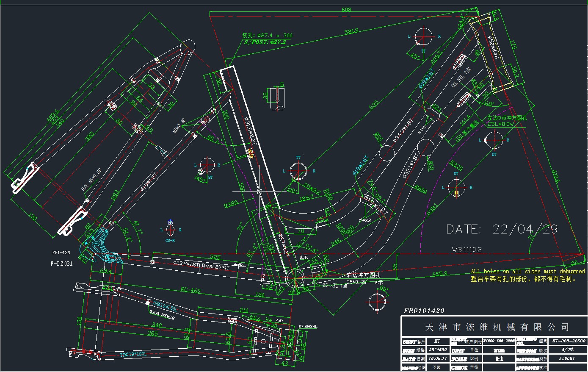This screenshot has height=372, width=588.
Task: Click the yellow 'ALL holes' deburr note
Action: [x=527, y=271]
